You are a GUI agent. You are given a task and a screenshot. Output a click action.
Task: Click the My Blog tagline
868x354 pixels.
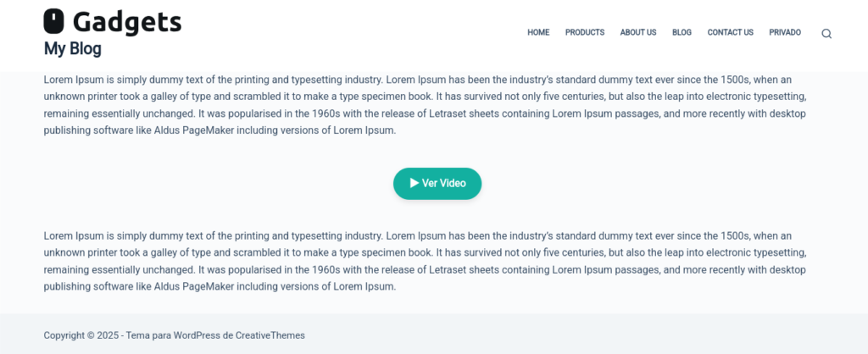click(x=73, y=48)
